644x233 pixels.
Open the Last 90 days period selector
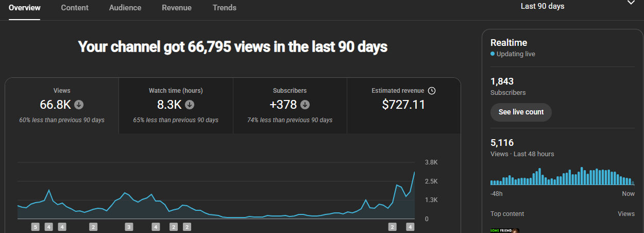pyautogui.click(x=543, y=6)
